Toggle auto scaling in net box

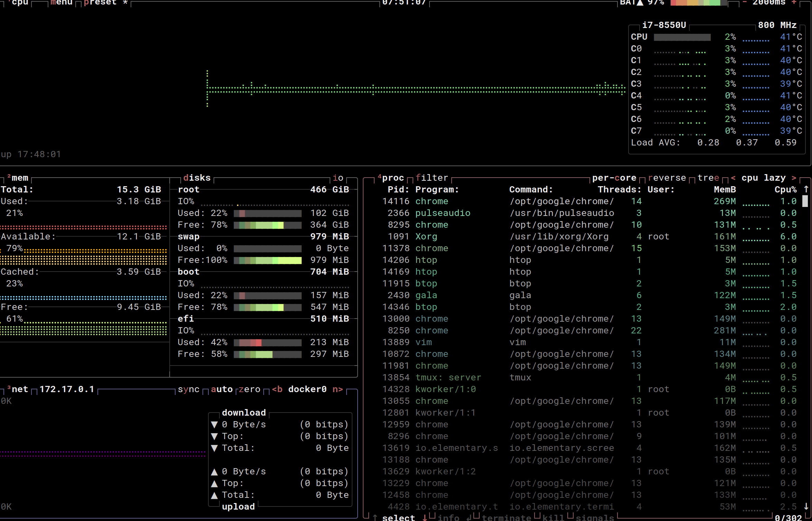point(221,389)
